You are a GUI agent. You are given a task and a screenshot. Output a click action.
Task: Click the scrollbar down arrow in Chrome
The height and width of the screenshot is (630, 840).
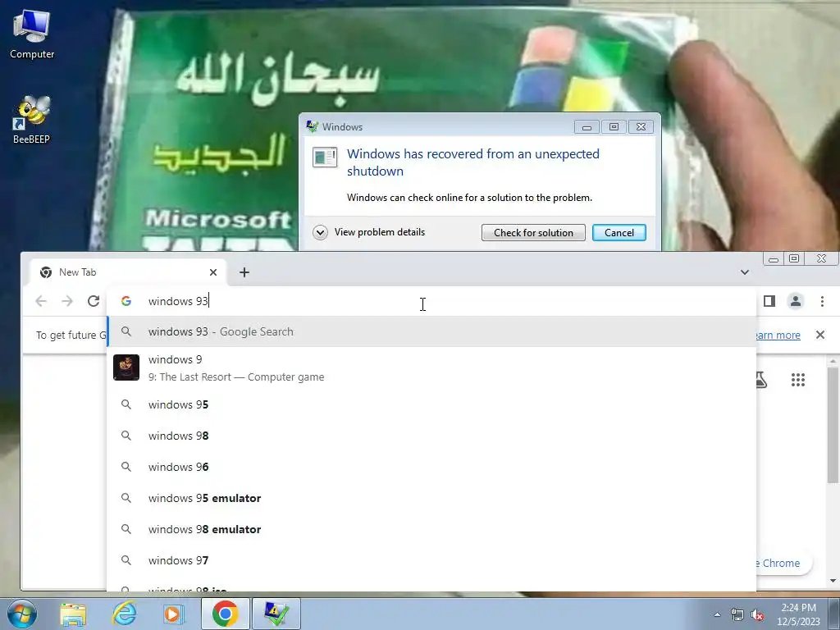pyautogui.click(x=833, y=581)
